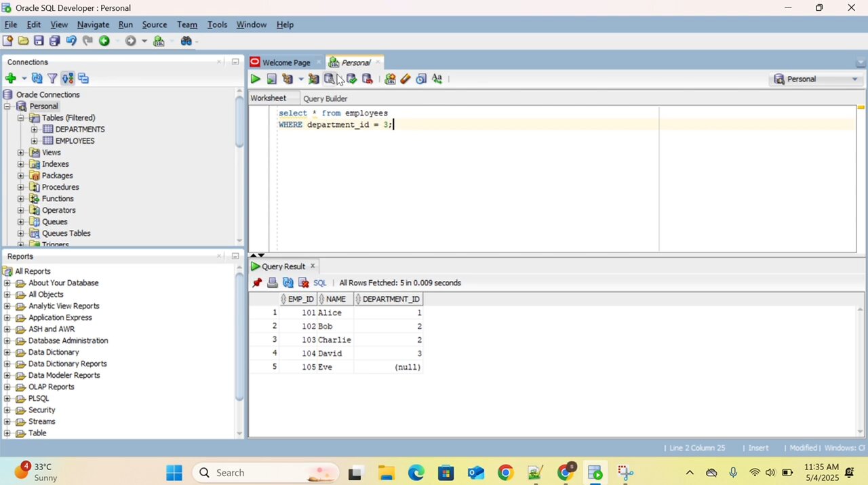The image size is (868, 485).
Task: Save the file with Save icon
Action: click(39, 41)
